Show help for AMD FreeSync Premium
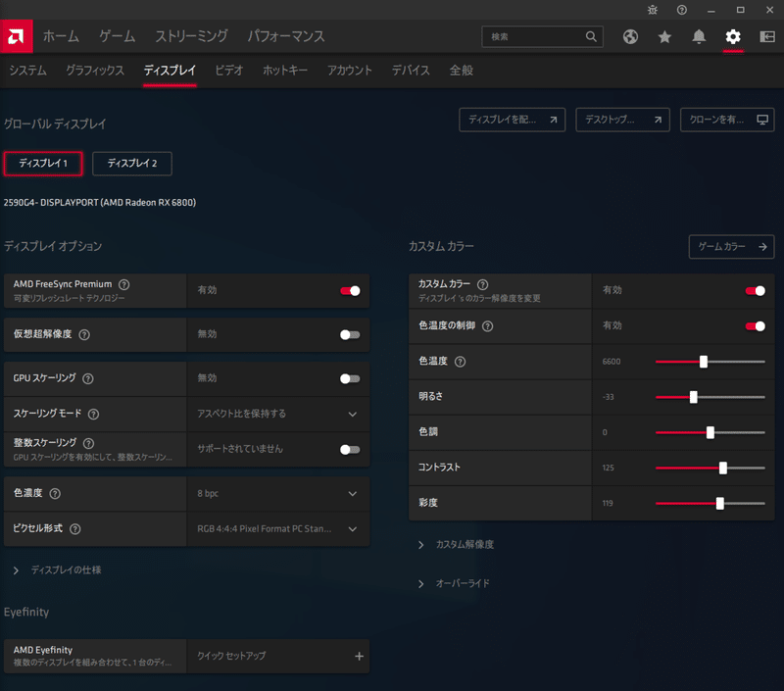The image size is (784, 691). coord(124,284)
